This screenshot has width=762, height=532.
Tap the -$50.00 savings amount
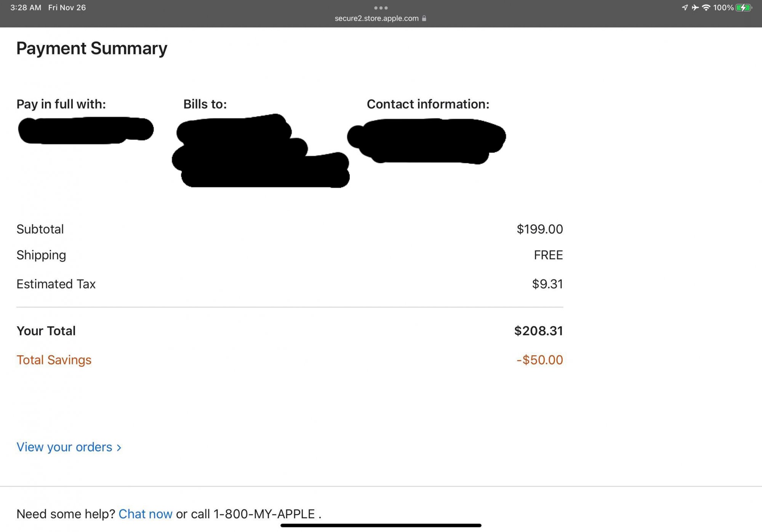tap(539, 360)
